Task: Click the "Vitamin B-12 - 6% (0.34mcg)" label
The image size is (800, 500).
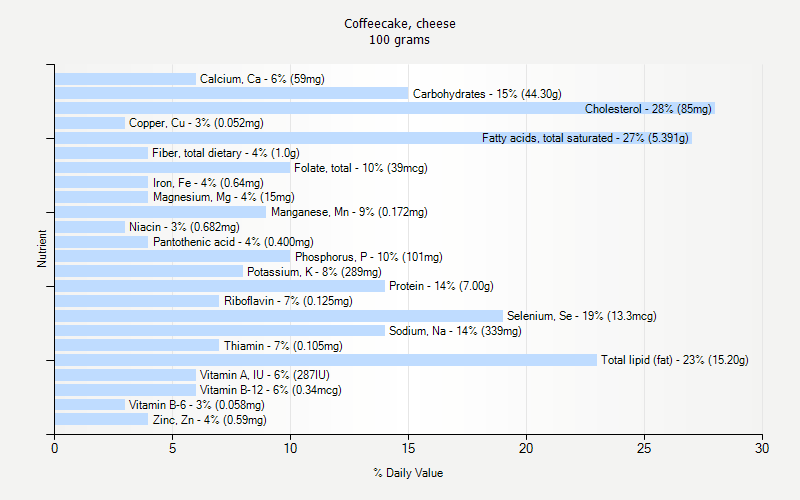Action: [x=270, y=390]
